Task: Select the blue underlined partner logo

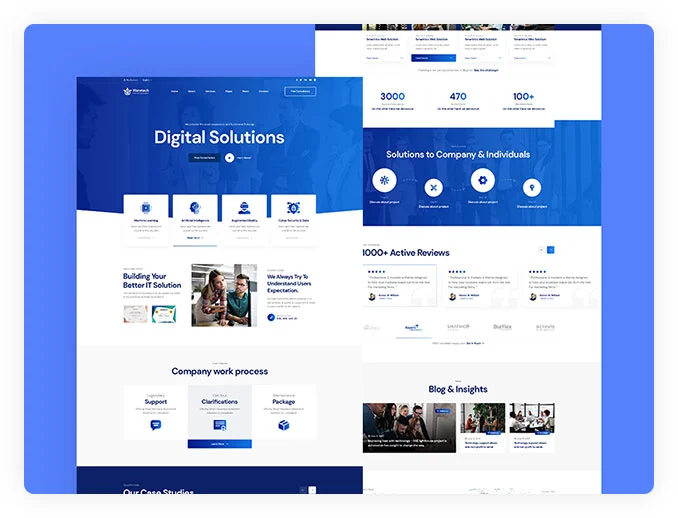Action: (x=414, y=328)
